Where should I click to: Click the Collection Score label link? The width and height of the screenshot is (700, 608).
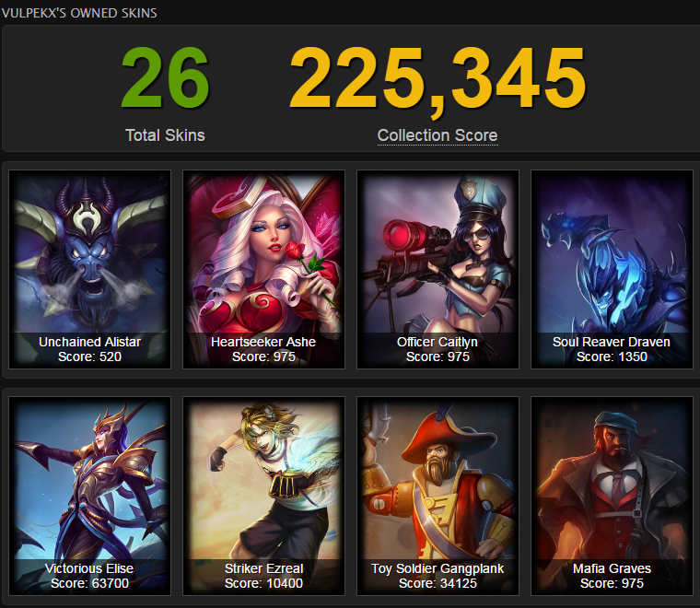pyautogui.click(x=437, y=135)
